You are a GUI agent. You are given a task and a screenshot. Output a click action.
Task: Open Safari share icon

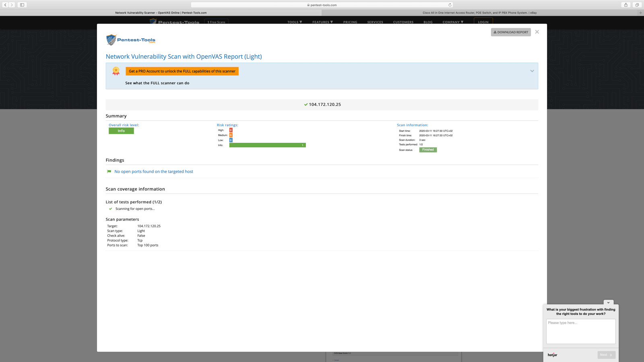(626, 5)
